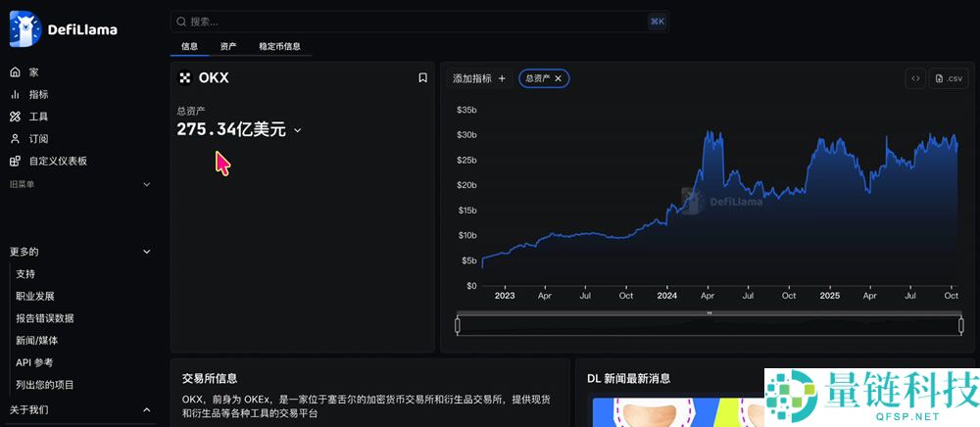Open the 报告错误数据 link
This screenshot has height=427, width=980.
pos(45,318)
